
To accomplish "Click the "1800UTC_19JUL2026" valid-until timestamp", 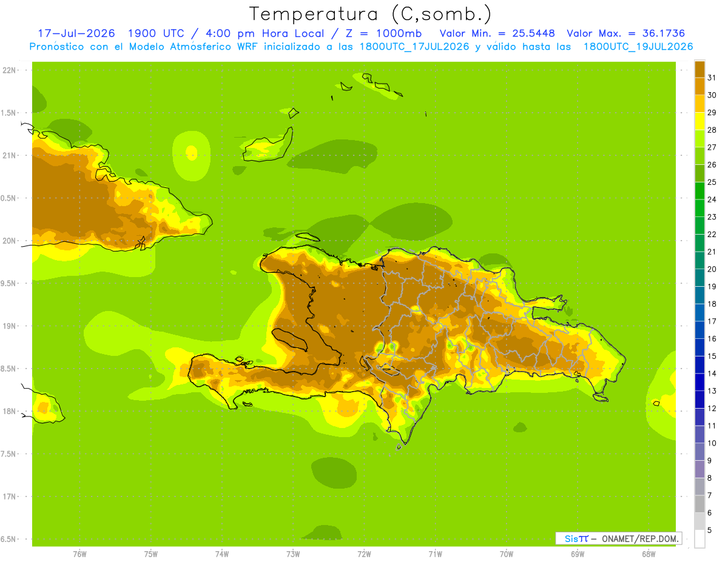I will (x=638, y=47).
